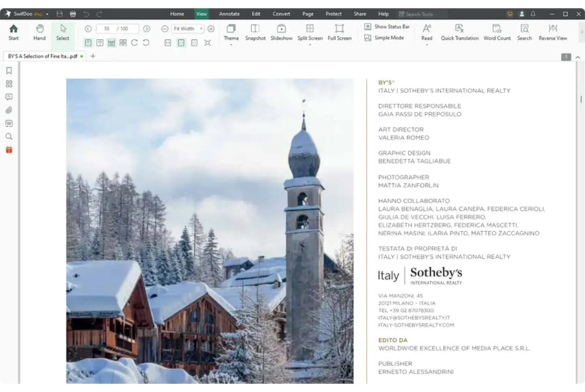Toggle Show Status Bar
This screenshot has height=392, width=585.
[x=387, y=27]
